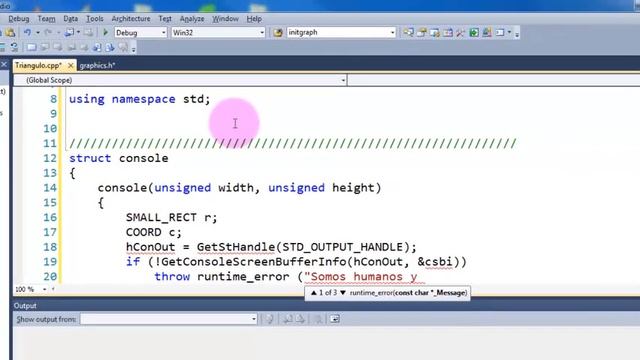The width and height of the screenshot is (640, 360).
Task: Show previous overload in runtime_error tooltip
Action: [x=313, y=293]
